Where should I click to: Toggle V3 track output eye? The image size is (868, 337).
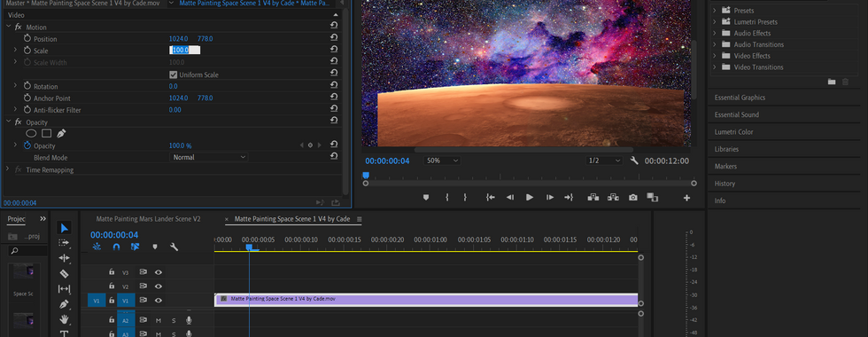[x=159, y=272]
